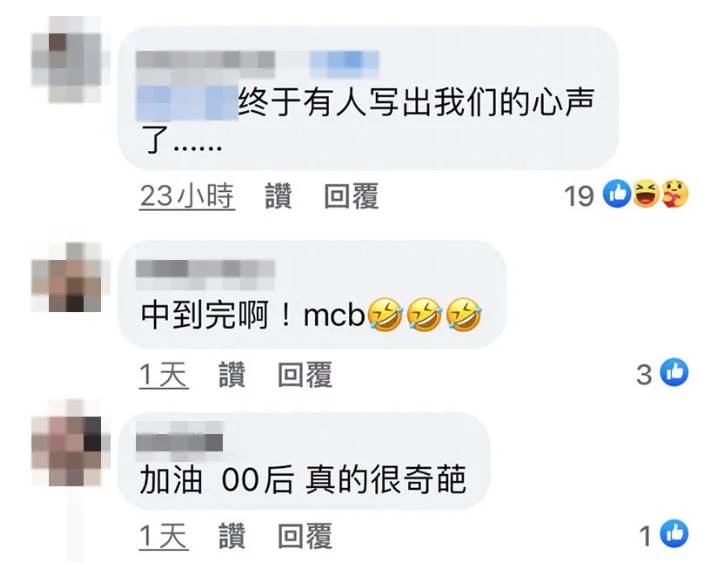Viewport: 726px width, 570px height.
Task: Open the first commenter's pixelated avatar
Action: pos(66,59)
